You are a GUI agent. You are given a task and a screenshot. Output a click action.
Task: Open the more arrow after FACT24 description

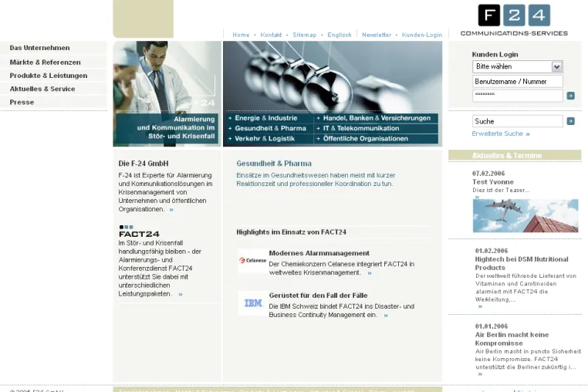tap(181, 295)
